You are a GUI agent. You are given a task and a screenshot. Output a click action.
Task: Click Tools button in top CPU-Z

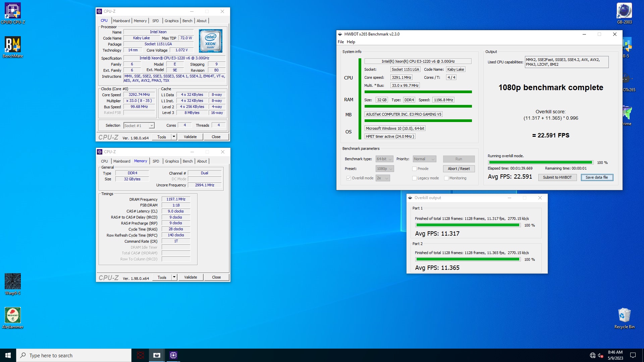[162, 137]
